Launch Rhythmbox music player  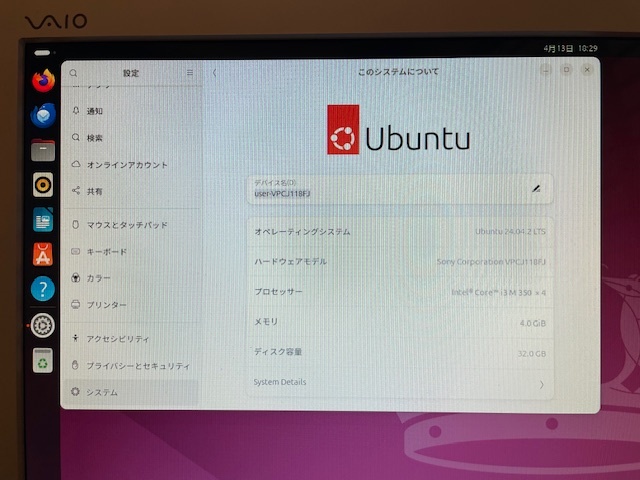tap(43, 185)
